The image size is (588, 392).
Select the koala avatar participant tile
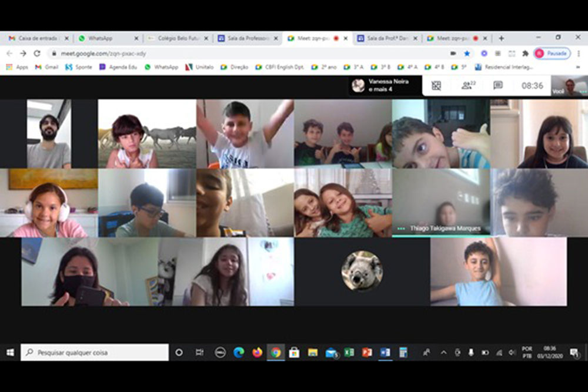tap(362, 272)
